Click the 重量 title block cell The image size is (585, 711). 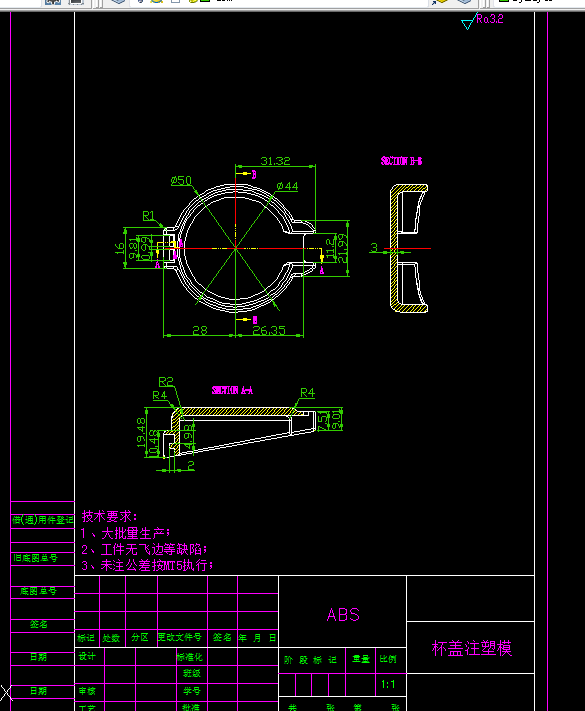[x=361, y=659]
